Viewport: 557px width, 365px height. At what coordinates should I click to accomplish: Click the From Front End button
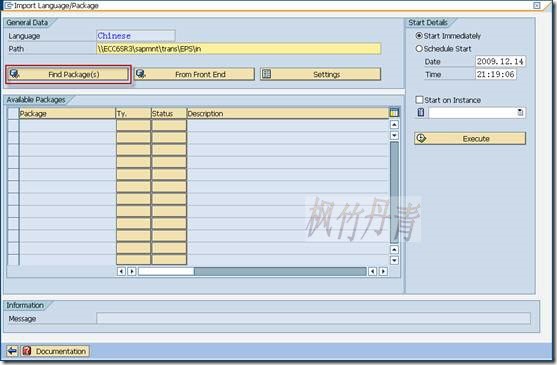click(194, 74)
